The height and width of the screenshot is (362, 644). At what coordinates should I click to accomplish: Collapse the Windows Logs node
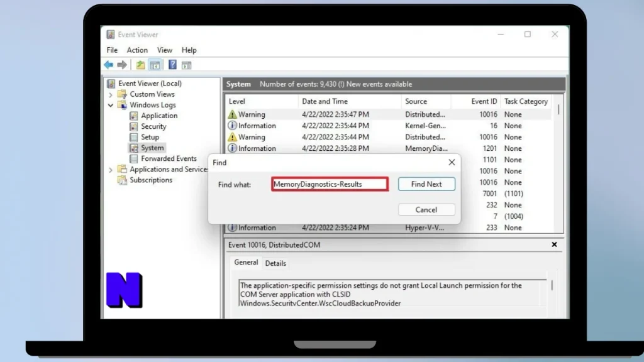point(110,105)
